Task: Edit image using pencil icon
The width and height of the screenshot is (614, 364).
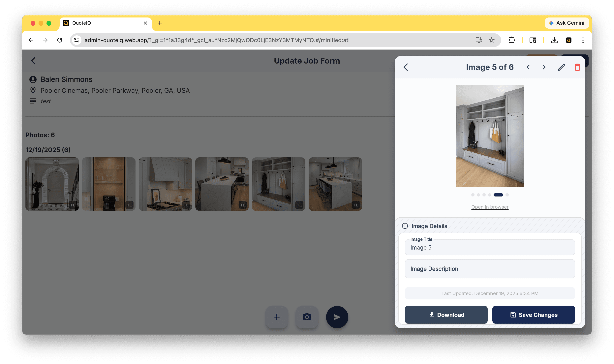Action: [x=561, y=67]
